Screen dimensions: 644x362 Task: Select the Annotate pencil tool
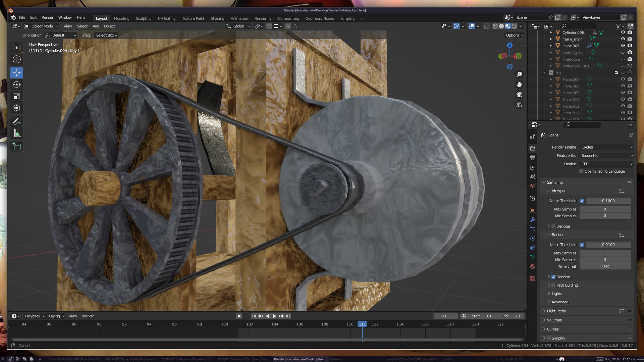[17, 122]
